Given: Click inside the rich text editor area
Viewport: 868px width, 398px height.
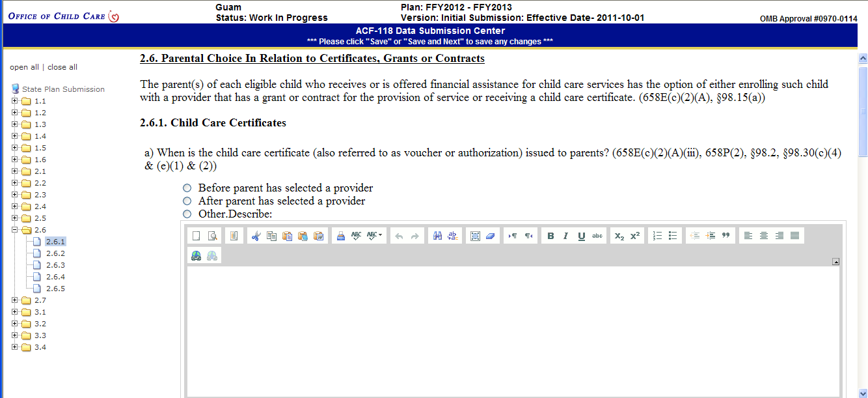Looking at the screenshot, I should [513, 331].
